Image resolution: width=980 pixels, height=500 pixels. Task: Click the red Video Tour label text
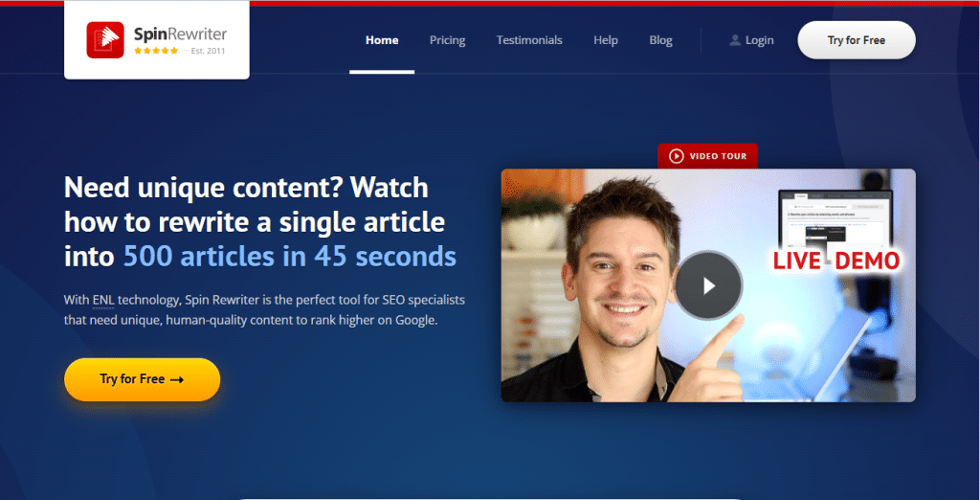(719, 155)
